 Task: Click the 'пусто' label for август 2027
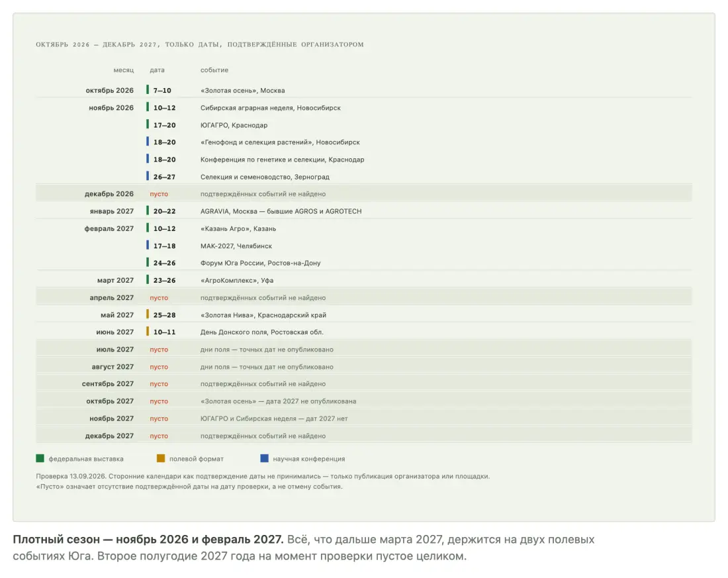159,367
